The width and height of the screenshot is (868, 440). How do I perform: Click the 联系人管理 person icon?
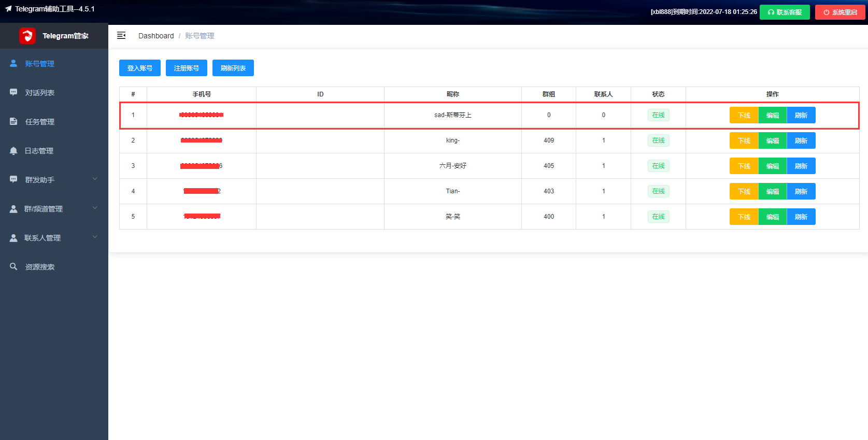point(13,237)
